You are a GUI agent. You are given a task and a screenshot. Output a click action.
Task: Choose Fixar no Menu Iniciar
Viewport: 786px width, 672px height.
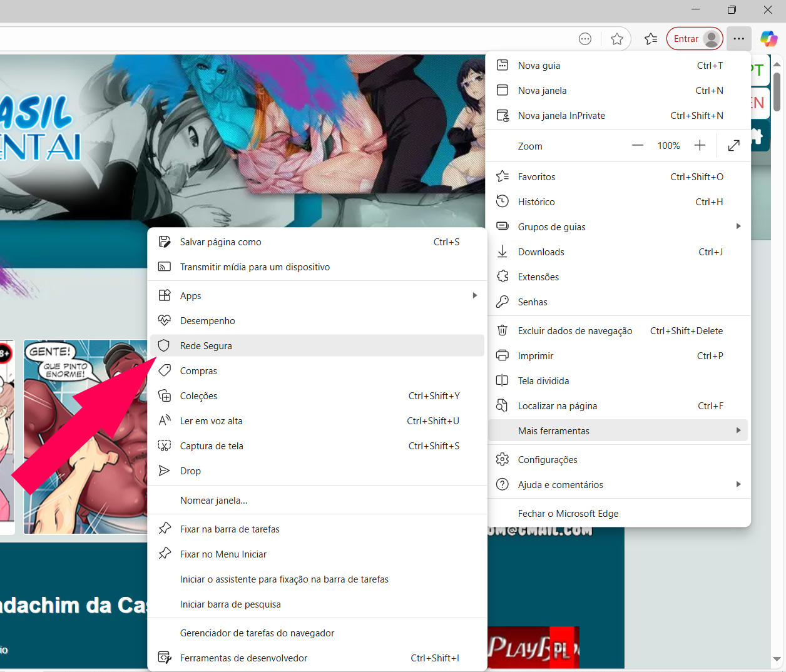pos(317,554)
